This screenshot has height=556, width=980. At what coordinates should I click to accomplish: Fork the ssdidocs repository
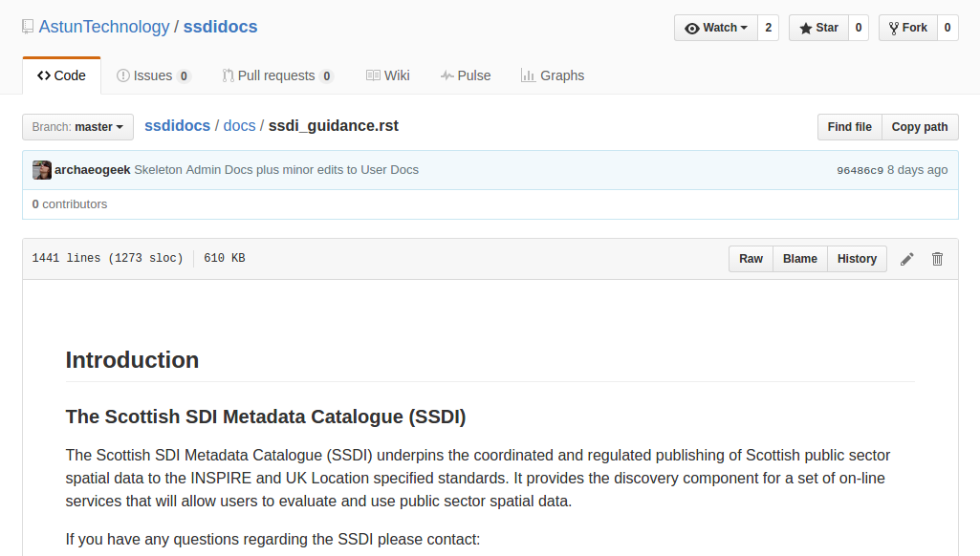(x=908, y=28)
